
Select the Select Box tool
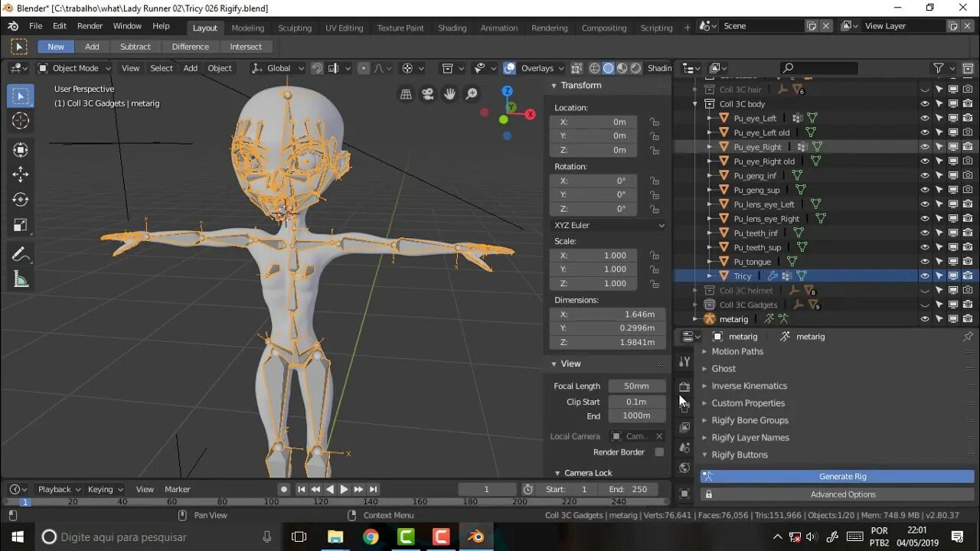coord(21,96)
